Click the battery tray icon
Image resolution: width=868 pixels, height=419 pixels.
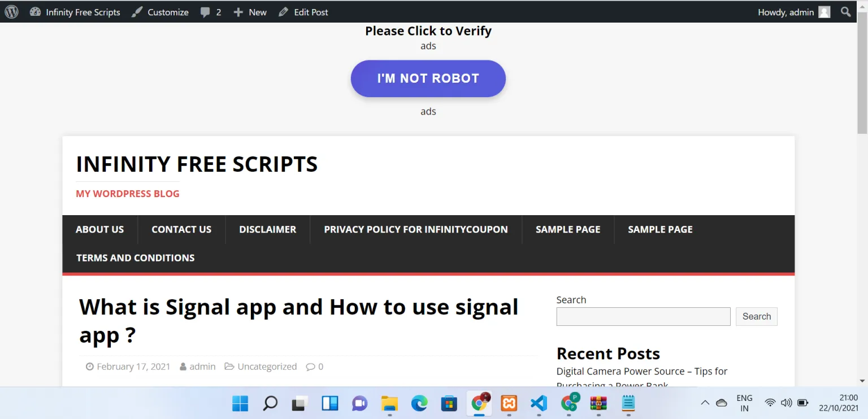coord(802,403)
